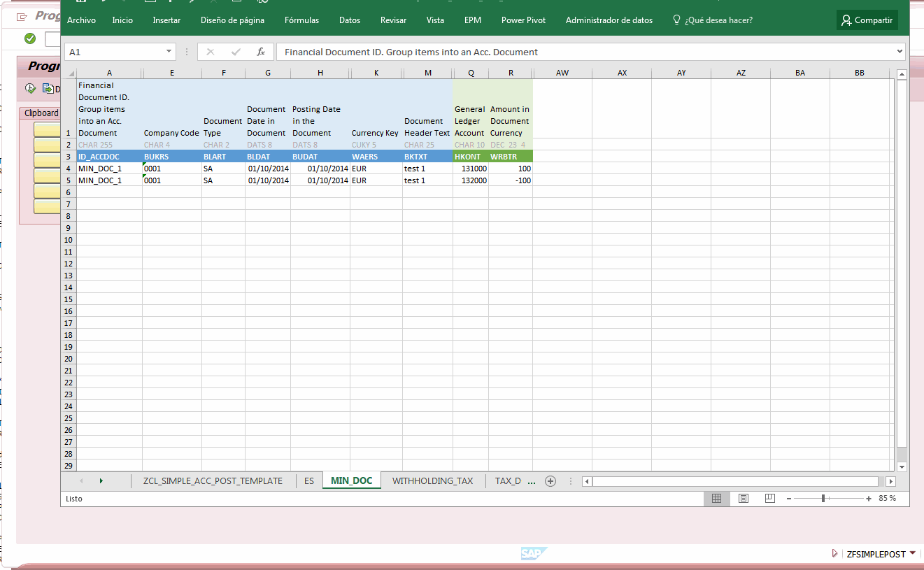The height and width of the screenshot is (570, 924).
Task: Open the Fórmulas ribbon tab
Action: [x=301, y=20]
